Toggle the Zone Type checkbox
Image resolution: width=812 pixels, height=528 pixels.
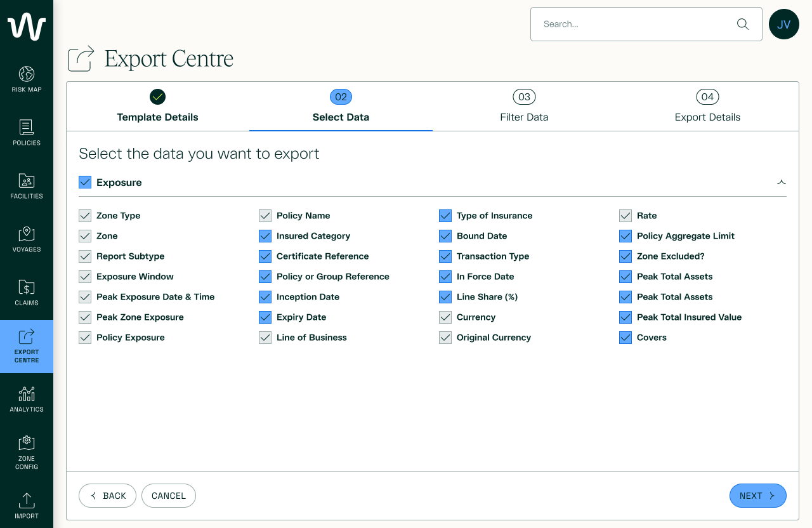click(85, 216)
